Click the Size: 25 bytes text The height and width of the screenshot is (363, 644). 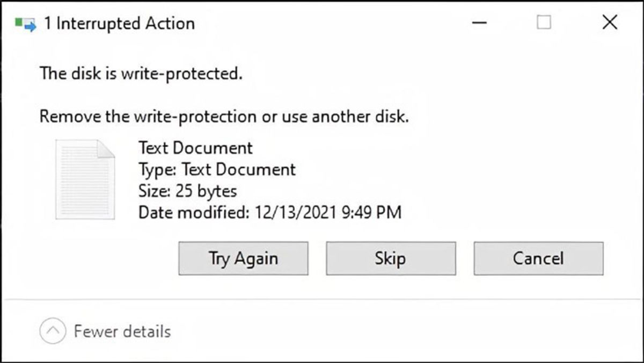(186, 191)
